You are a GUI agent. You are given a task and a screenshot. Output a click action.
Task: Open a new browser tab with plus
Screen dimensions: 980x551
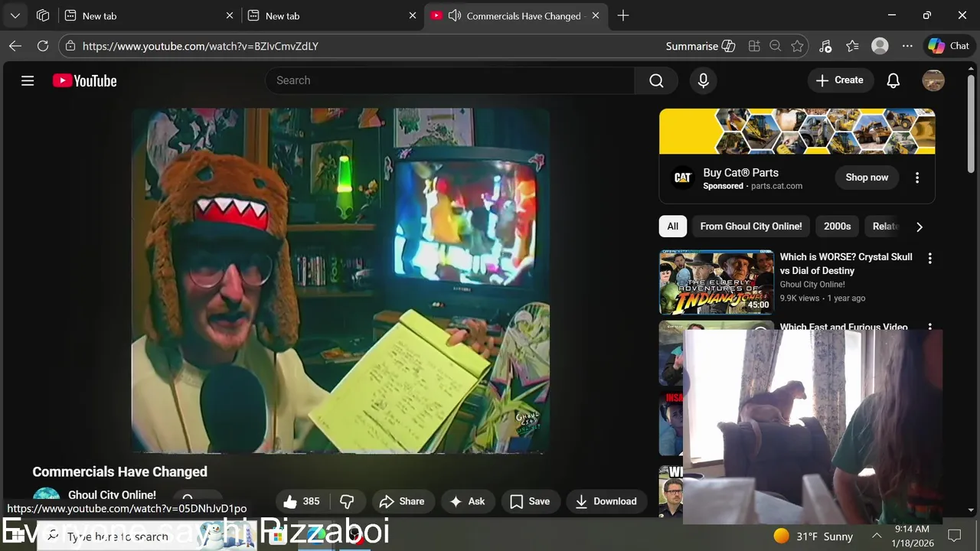(x=623, y=15)
